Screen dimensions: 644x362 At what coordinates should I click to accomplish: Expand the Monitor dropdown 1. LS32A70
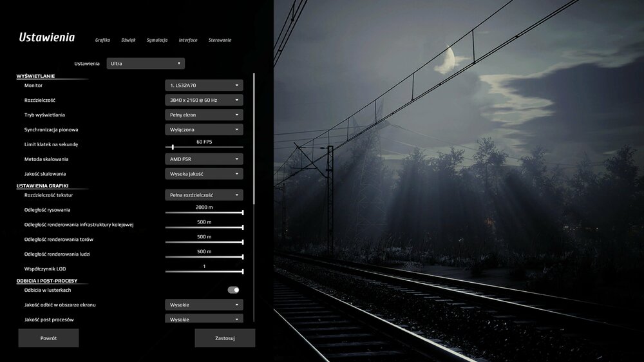[x=204, y=85]
